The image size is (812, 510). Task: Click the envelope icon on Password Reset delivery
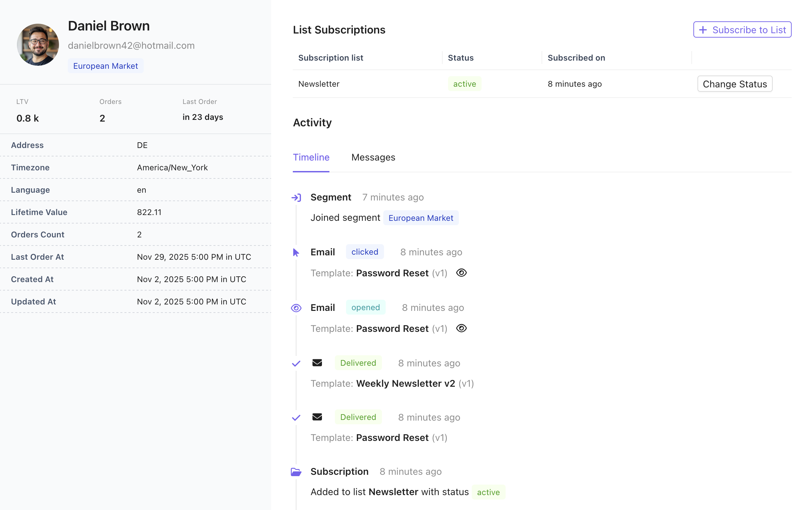[317, 417]
